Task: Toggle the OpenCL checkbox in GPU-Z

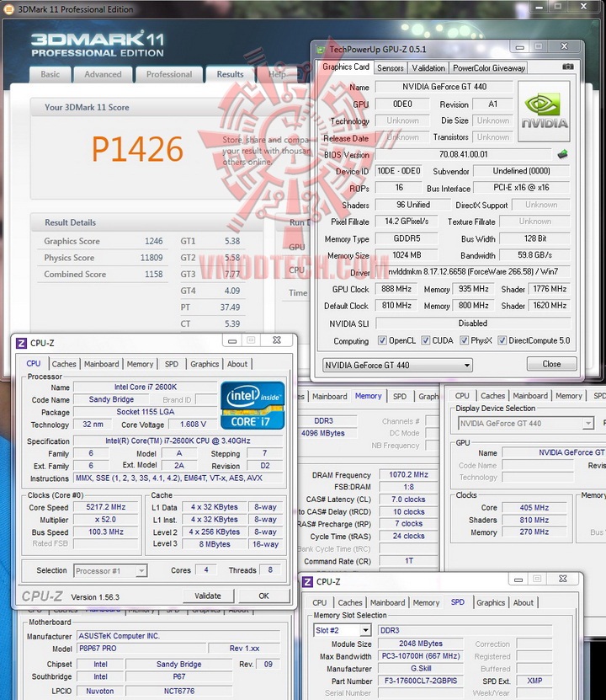Action: pos(382,340)
